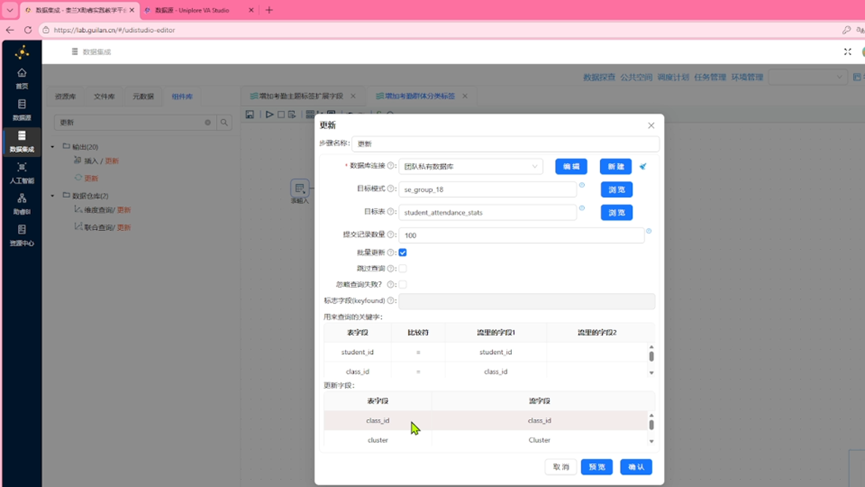Viewport: 865px width, 487px height.
Task: Switch to 资源库 tab
Action: point(65,97)
